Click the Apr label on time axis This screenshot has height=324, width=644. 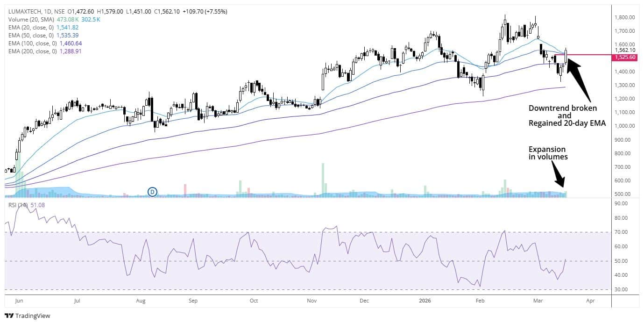click(x=590, y=301)
